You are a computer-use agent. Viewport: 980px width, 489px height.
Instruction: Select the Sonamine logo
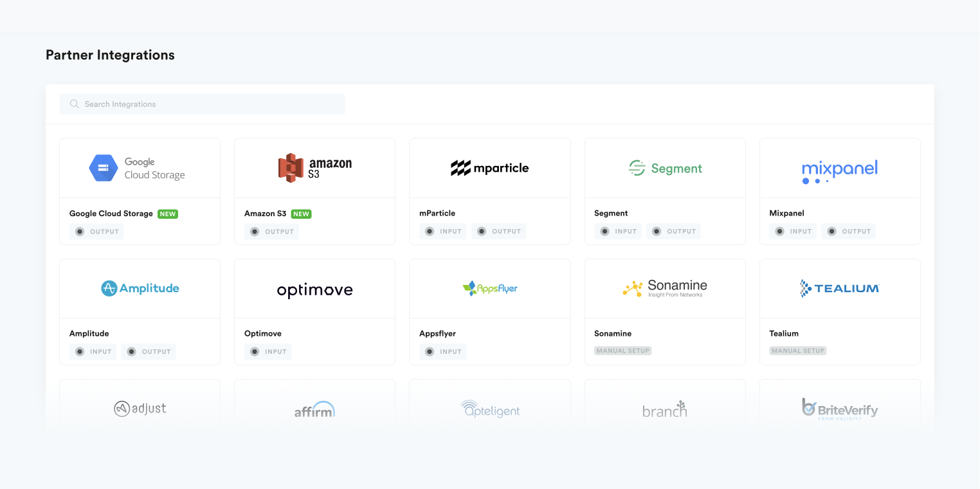click(665, 288)
